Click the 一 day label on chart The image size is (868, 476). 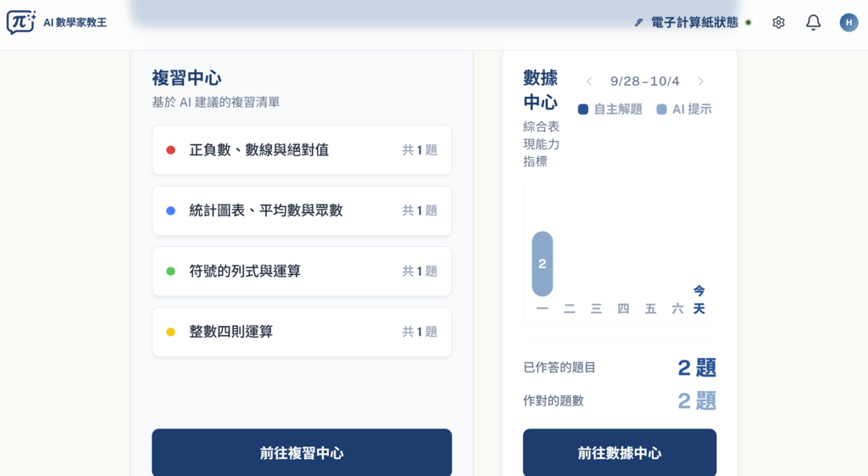[542, 309]
